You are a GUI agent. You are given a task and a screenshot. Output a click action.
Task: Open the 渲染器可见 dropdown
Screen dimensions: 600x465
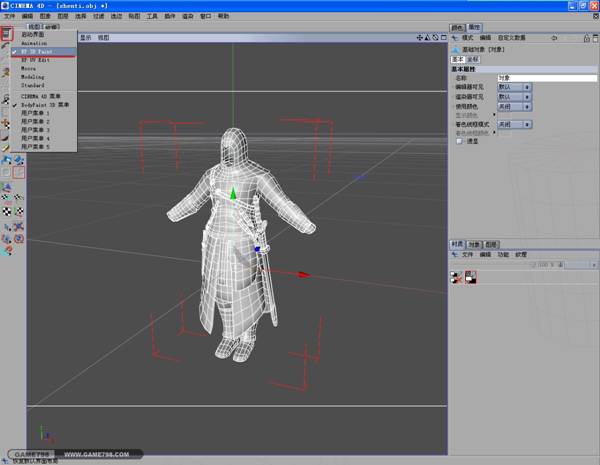(x=514, y=97)
